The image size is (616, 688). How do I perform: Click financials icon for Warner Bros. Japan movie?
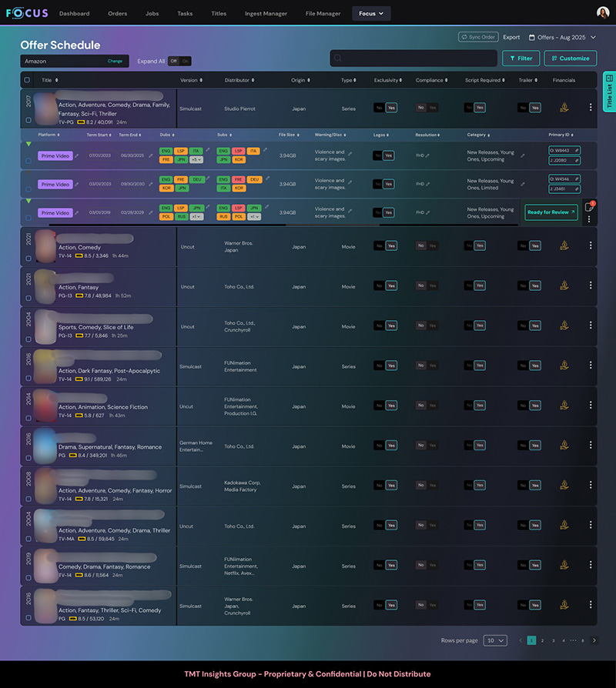click(564, 246)
